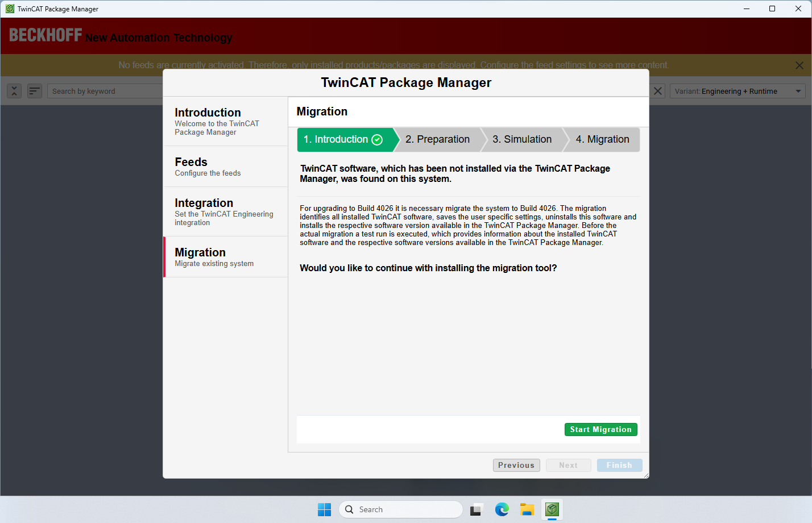812x523 pixels.
Task: Open the Variant Engineering + Runtime dropdown
Action: (738, 91)
